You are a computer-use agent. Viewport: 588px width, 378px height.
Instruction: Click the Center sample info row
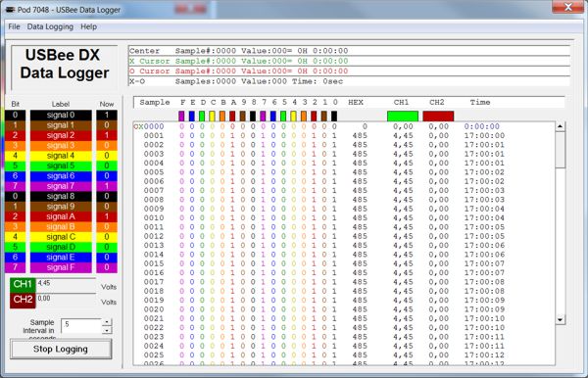[x=349, y=51]
